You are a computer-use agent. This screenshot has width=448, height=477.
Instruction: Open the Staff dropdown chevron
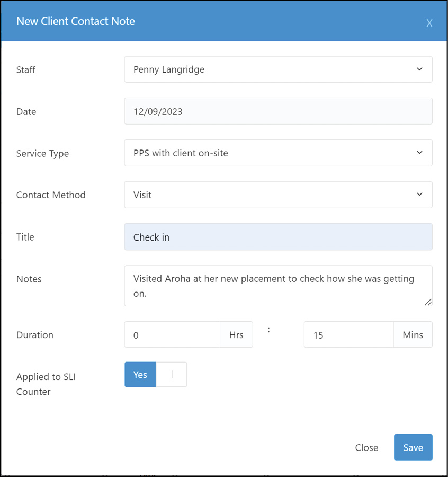(419, 69)
